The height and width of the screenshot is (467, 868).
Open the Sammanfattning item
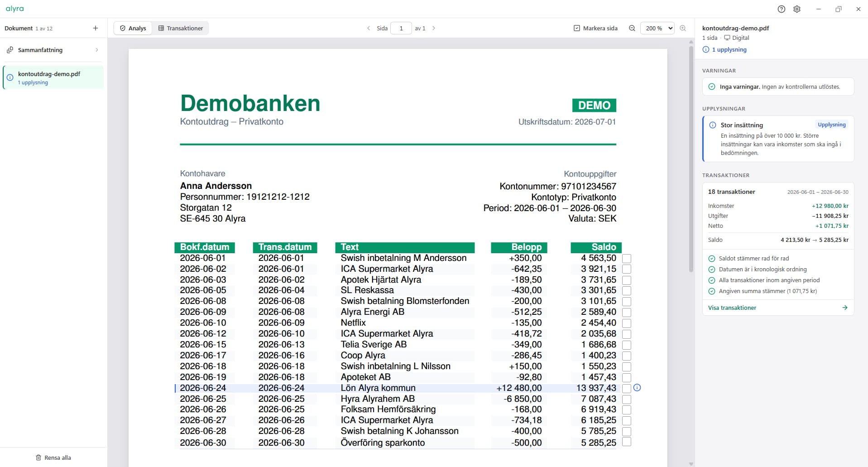click(x=53, y=50)
